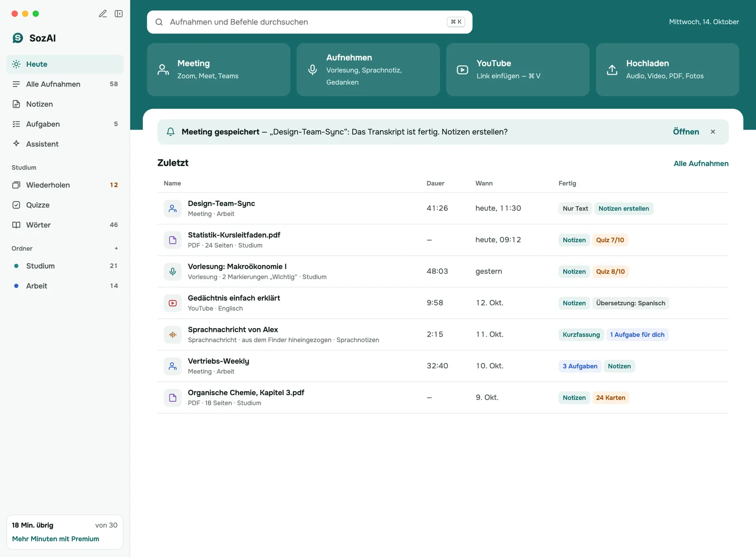Click waveform icon of Sprachnachricht von Alex
Screen dimensions: 756x557
(172, 335)
